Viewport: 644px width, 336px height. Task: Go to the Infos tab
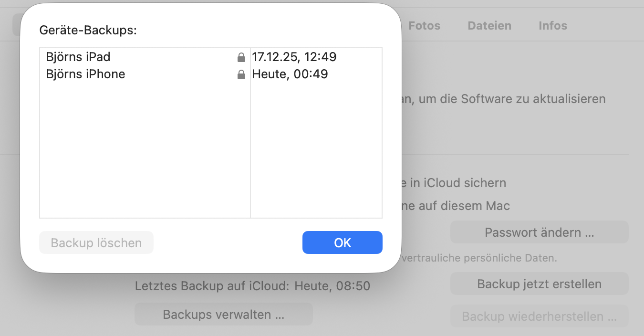click(x=552, y=26)
